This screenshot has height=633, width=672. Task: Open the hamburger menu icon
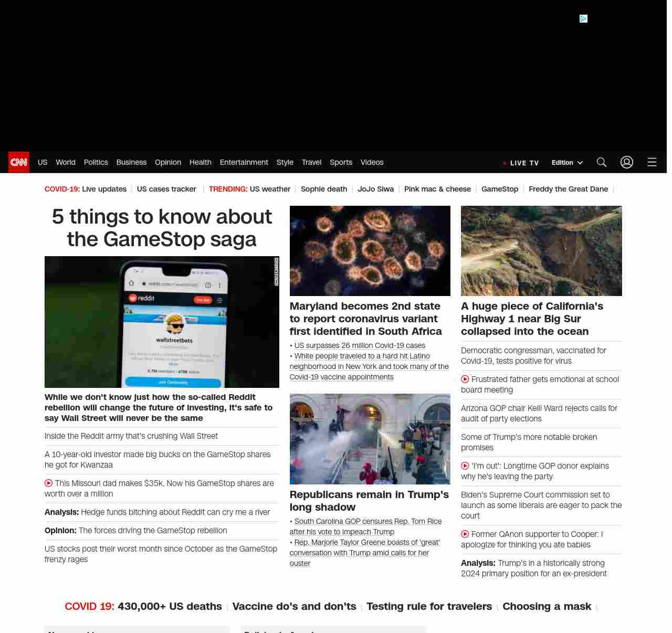pyautogui.click(x=652, y=162)
